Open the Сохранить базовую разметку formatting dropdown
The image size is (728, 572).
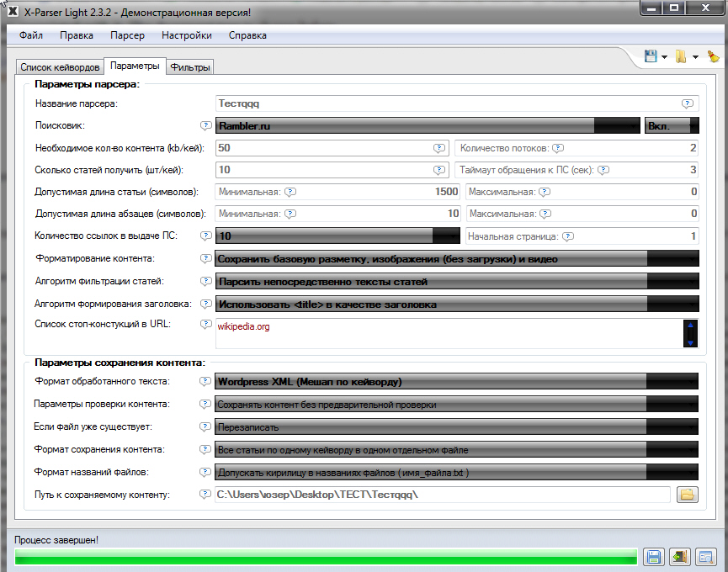pos(457,259)
